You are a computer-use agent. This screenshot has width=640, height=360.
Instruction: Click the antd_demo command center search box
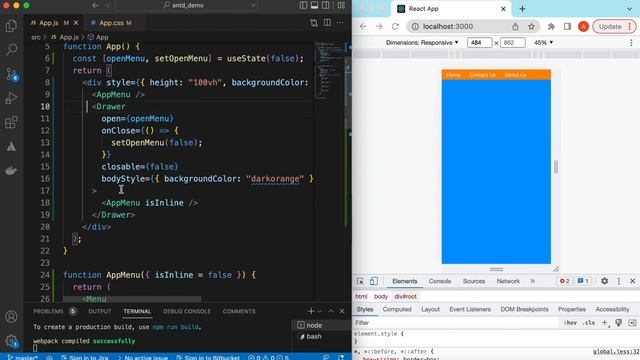187,5
